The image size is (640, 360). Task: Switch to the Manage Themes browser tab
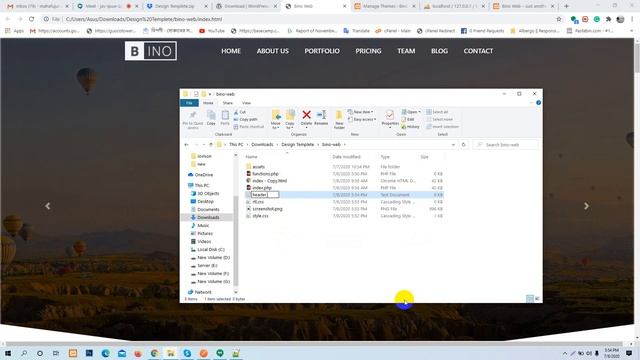point(385,6)
